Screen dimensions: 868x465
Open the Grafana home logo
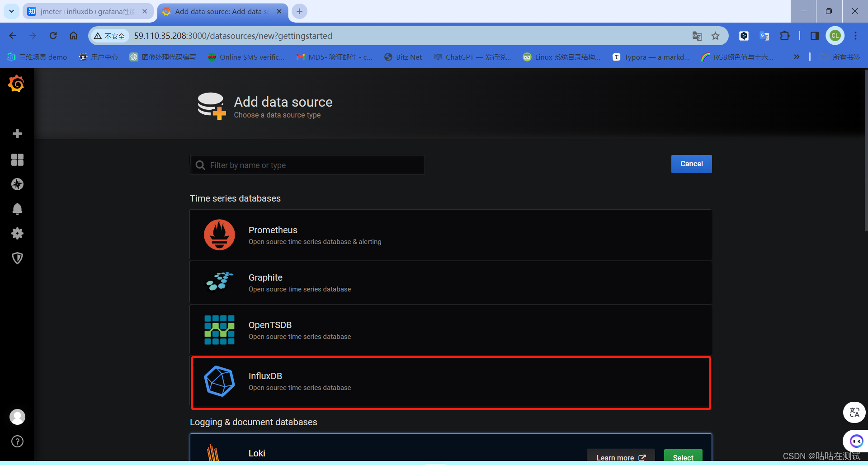pyautogui.click(x=16, y=84)
